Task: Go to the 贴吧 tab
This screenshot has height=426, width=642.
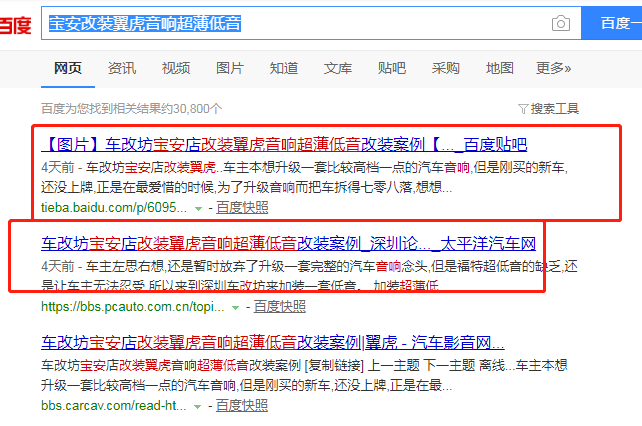Action: click(392, 68)
